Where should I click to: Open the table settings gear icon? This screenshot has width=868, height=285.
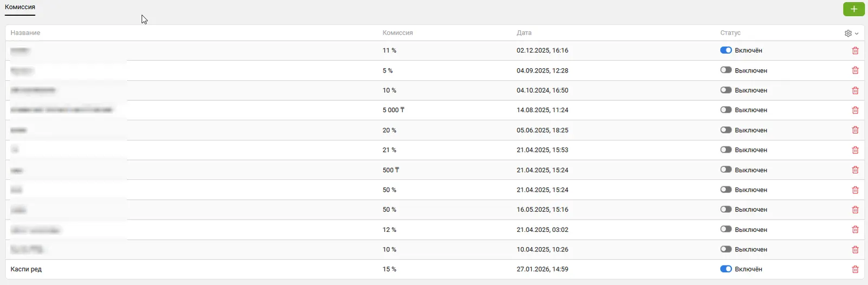click(x=848, y=33)
